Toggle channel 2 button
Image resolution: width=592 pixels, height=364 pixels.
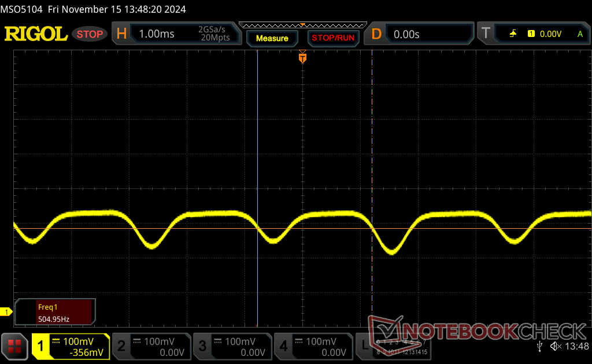pyautogui.click(x=121, y=346)
